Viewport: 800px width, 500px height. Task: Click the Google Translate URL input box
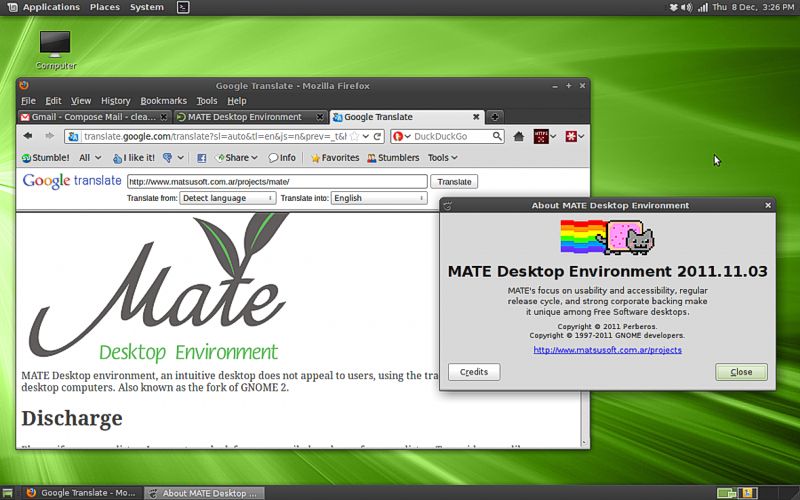pos(277,182)
